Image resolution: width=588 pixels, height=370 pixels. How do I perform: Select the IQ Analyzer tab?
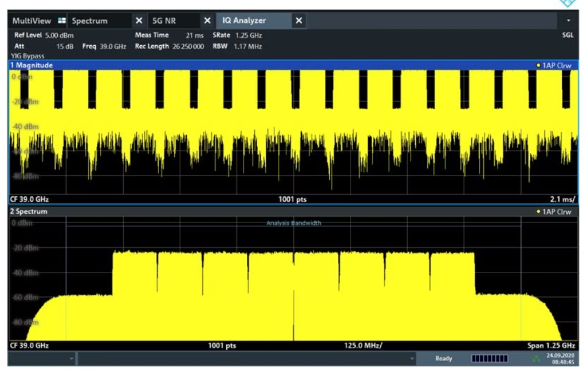pyautogui.click(x=244, y=21)
